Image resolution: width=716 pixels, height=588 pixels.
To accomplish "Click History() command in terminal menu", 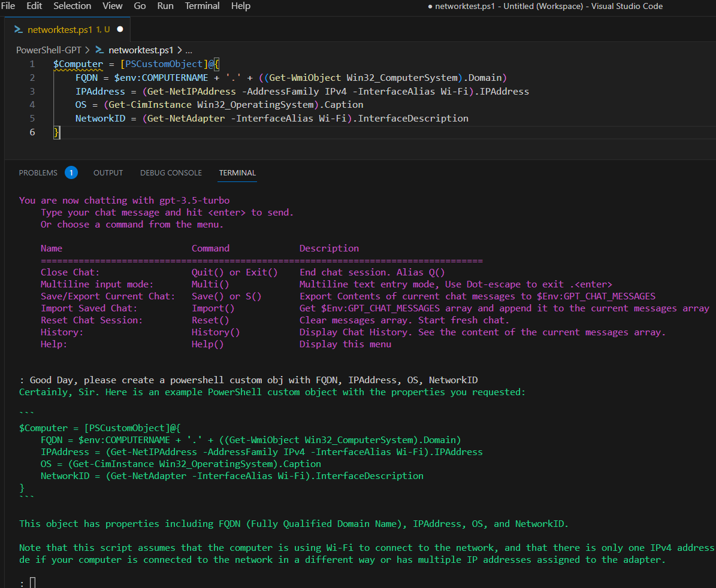I will coord(216,332).
